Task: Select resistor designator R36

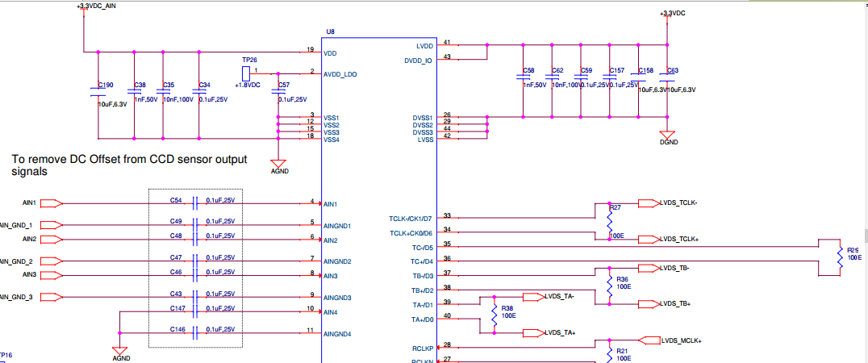Action: coord(623,279)
